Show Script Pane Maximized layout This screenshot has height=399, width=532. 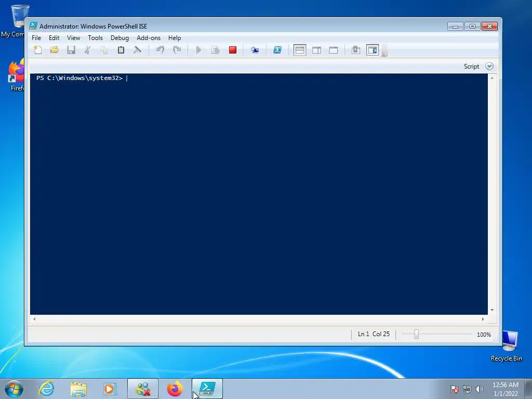(334, 50)
